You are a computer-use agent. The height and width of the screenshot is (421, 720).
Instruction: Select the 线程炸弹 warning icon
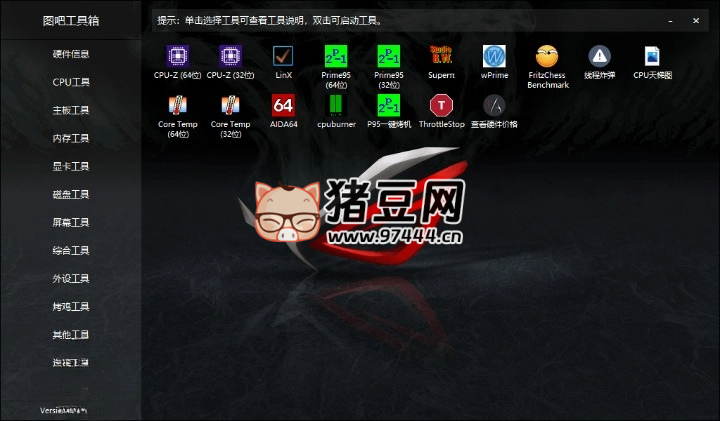click(x=600, y=56)
